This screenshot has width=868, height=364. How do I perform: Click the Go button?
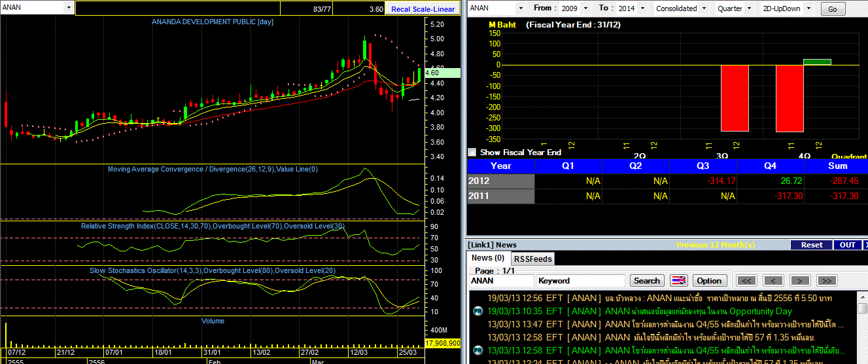click(x=833, y=9)
